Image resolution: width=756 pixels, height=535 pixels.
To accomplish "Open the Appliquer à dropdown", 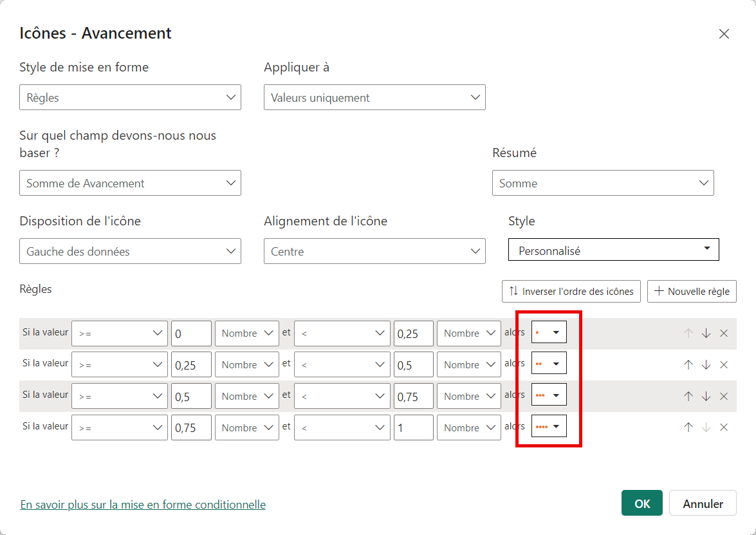I will (x=374, y=98).
